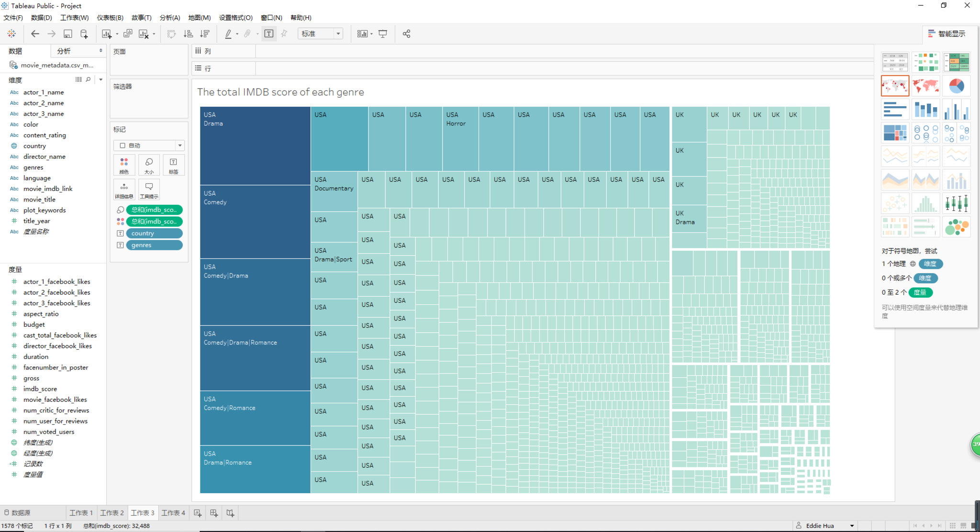Add a new data source
Viewport: 980px width, 532px height.
click(x=84, y=33)
